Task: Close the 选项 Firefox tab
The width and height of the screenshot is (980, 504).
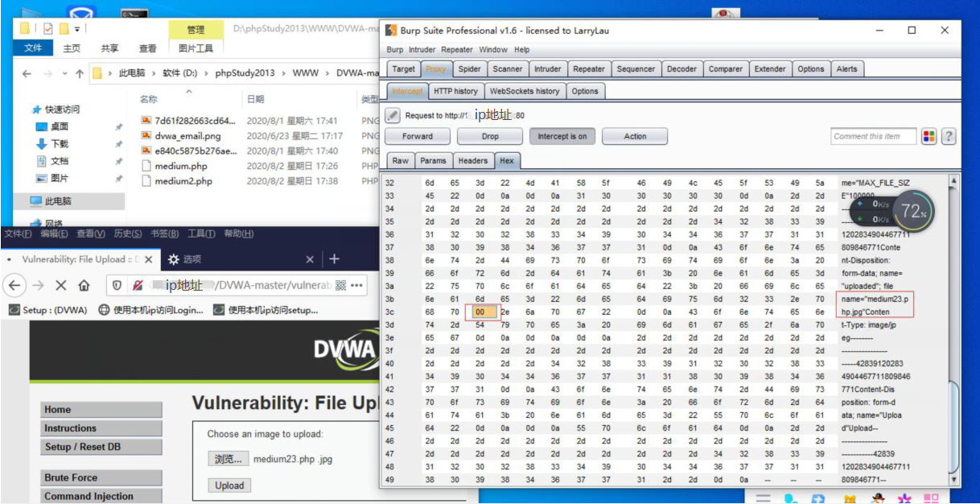Action: click(x=310, y=259)
